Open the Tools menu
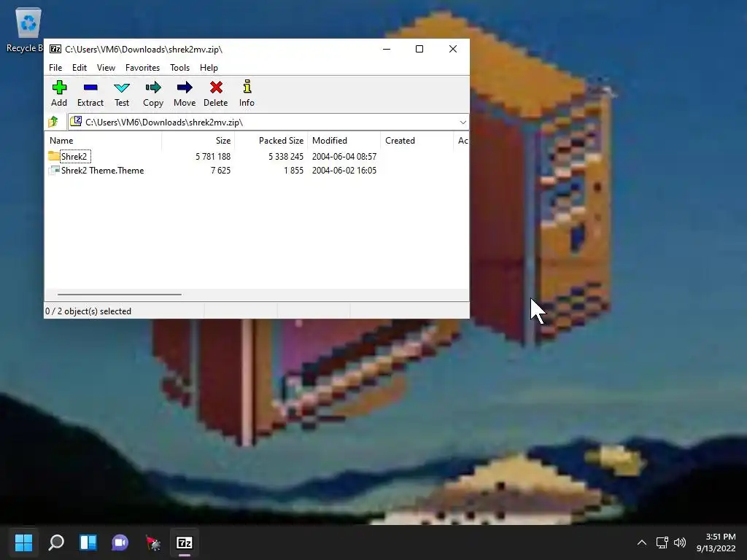The height and width of the screenshot is (560, 747). (x=179, y=68)
